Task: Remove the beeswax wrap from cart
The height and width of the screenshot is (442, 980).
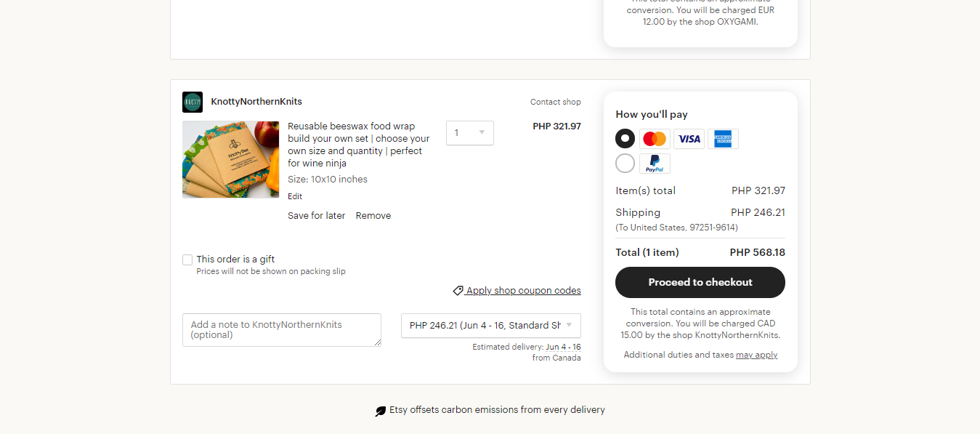Action: [373, 216]
